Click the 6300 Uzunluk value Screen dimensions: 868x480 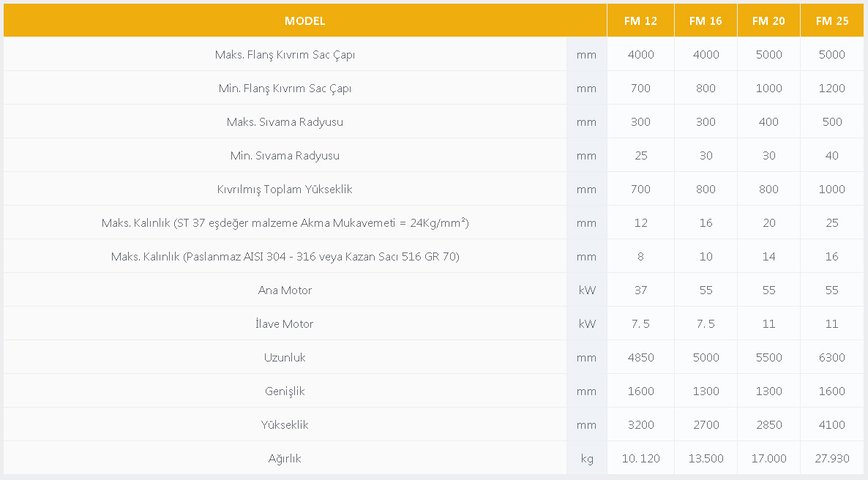[832, 358]
